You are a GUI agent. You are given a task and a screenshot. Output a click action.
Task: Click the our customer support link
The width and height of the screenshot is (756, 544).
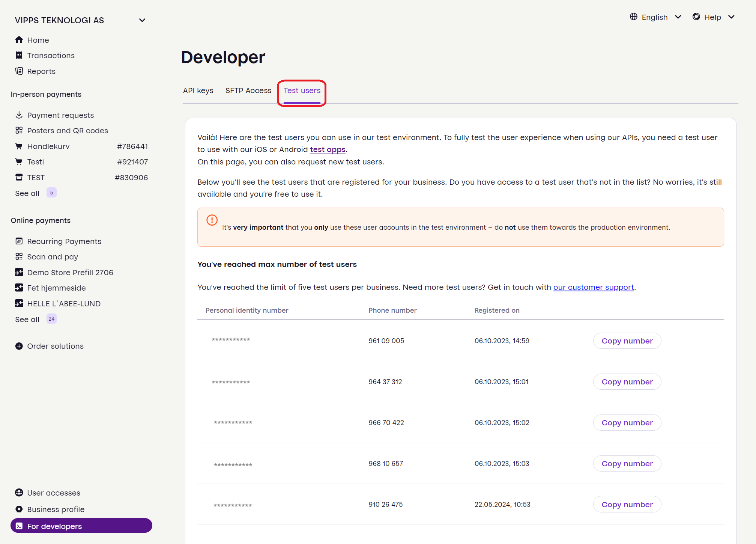click(594, 287)
